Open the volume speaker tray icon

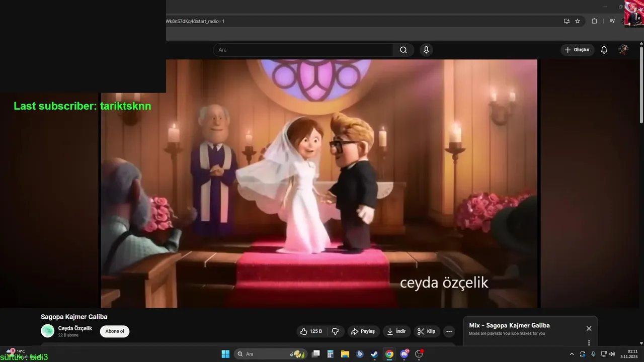[x=612, y=354]
